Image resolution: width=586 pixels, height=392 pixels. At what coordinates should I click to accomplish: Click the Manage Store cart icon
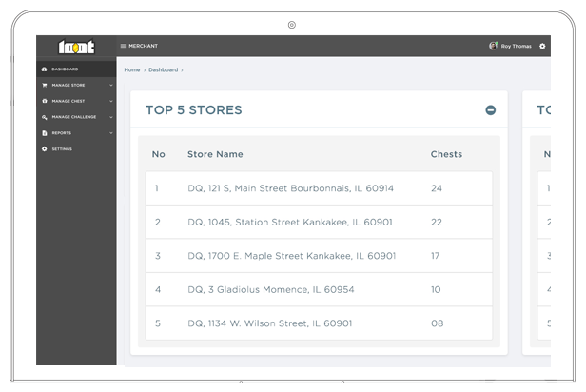pyautogui.click(x=45, y=86)
